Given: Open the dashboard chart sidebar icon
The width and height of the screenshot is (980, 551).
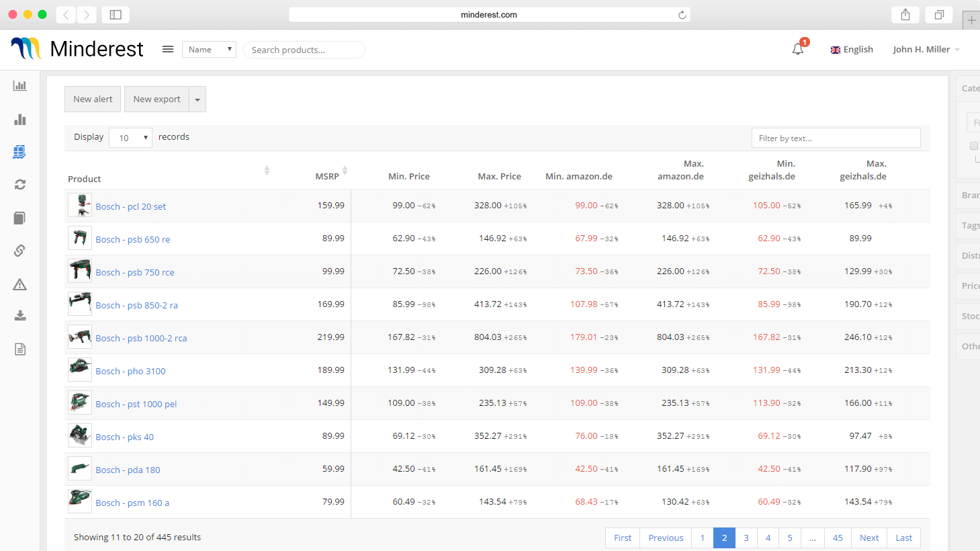Looking at the screenshot, I should click(20, 85).
